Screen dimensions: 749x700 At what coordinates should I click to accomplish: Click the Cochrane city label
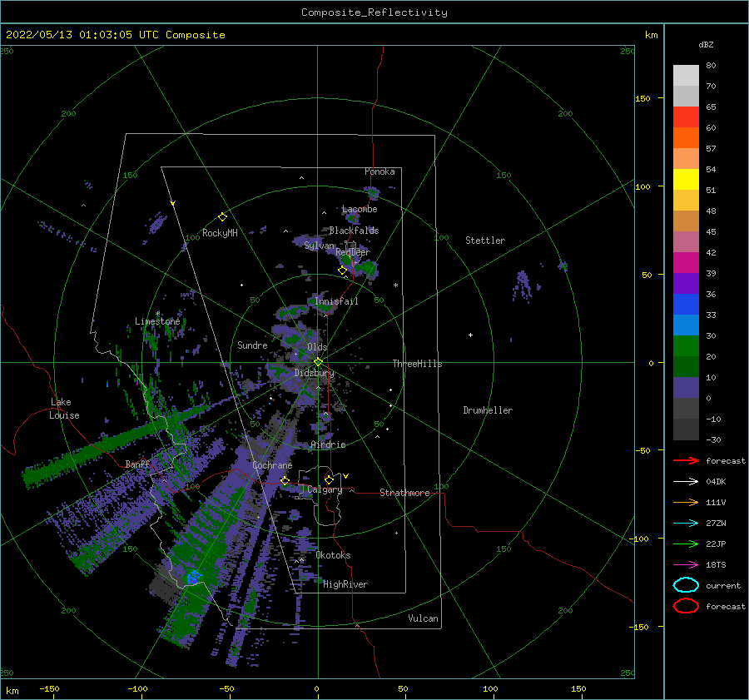(272, 465)
